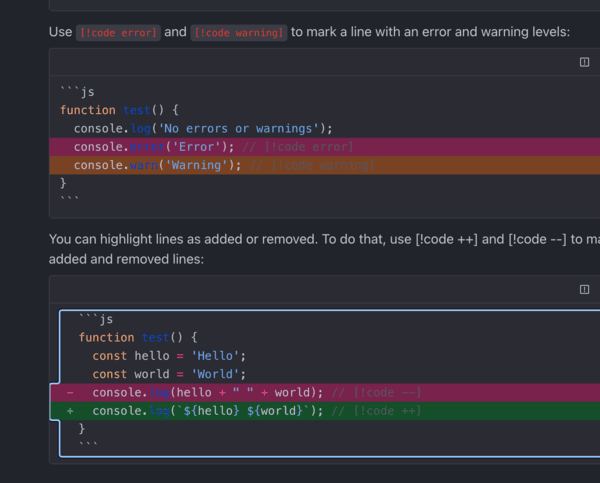Screen dimensions: 600x483
Task: Click the minus marker on the removed line
Action: click(x=70, y=393)
